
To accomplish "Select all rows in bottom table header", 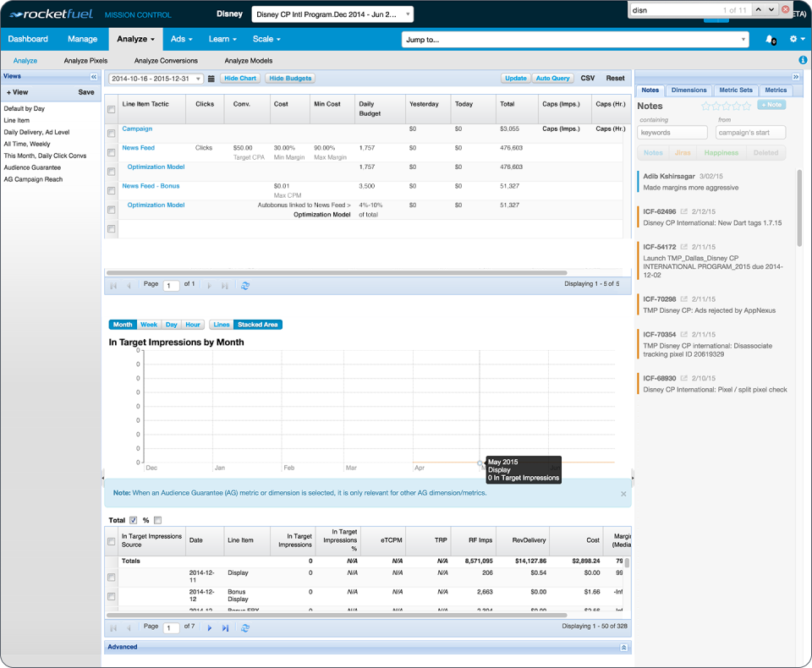I will [x=112, y=542].
